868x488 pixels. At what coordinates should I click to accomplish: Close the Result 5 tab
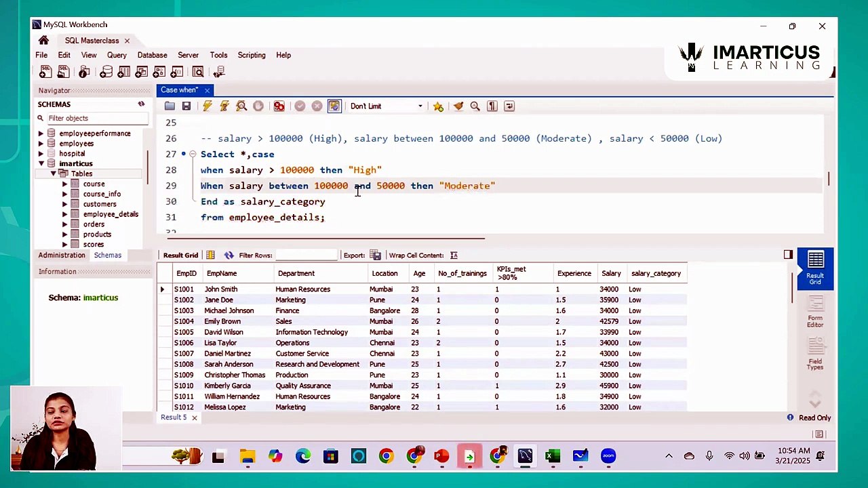pyautogui.click(x=194, y=418)
